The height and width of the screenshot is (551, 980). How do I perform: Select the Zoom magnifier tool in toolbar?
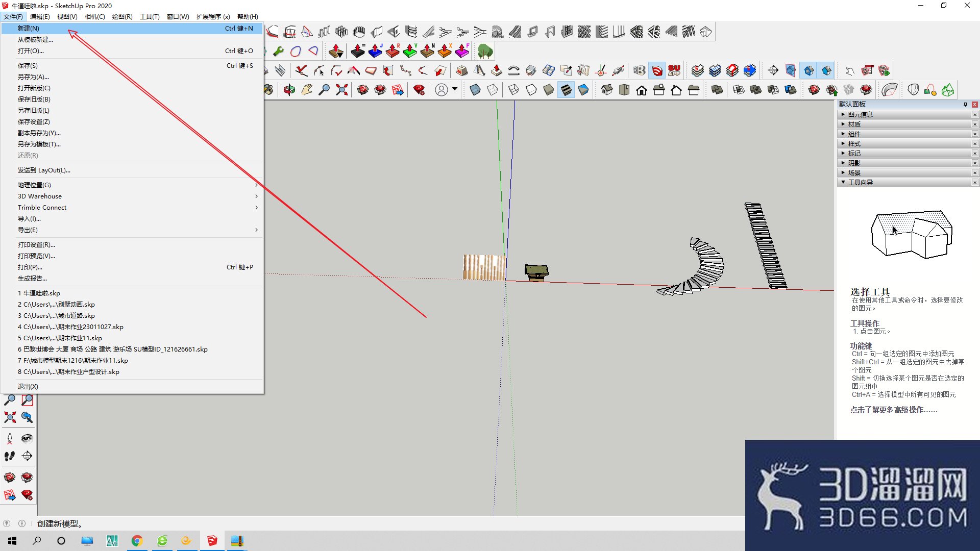coord(324,90)
